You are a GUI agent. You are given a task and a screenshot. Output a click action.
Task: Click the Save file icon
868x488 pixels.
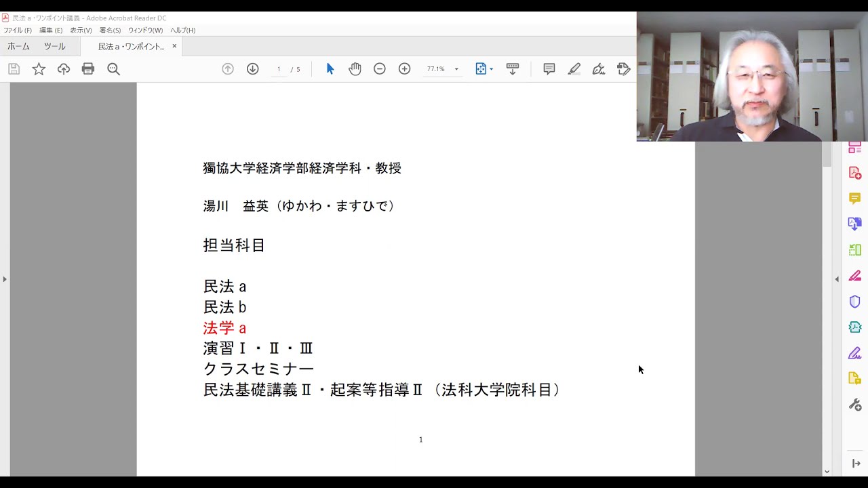(x=14, y=68)
